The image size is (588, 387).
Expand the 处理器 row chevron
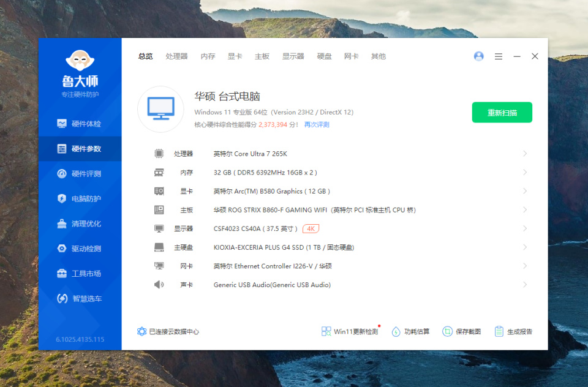point(525,153)
